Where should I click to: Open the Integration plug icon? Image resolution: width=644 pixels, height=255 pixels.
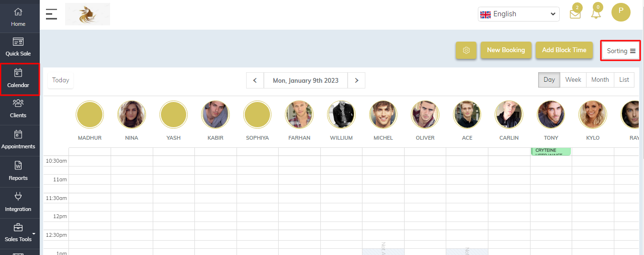click(x=18, y=202)
